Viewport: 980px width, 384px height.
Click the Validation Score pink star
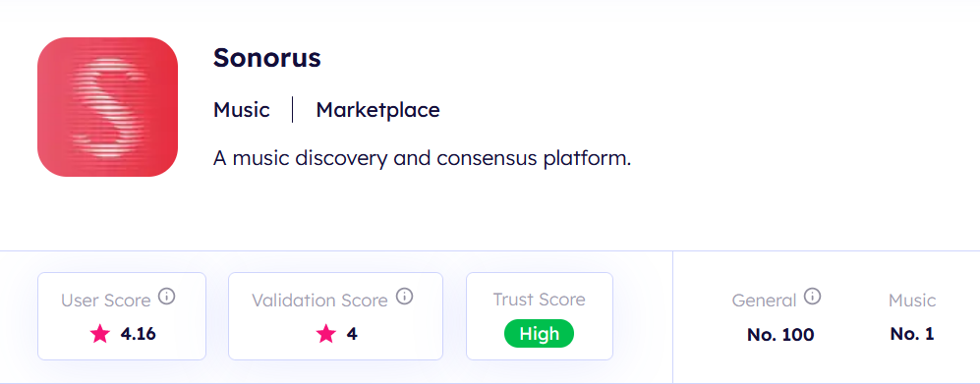click(x=325, y=334)
